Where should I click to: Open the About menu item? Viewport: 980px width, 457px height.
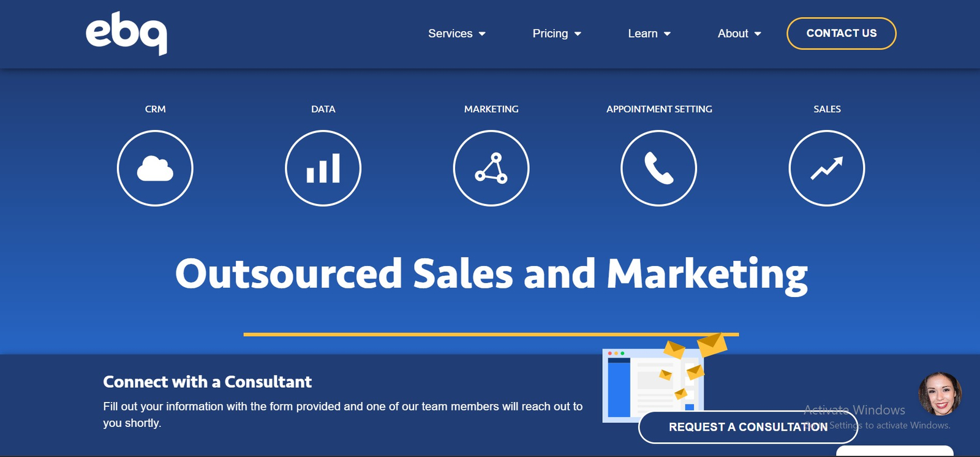pyautogui.click(x=733, y=34)
